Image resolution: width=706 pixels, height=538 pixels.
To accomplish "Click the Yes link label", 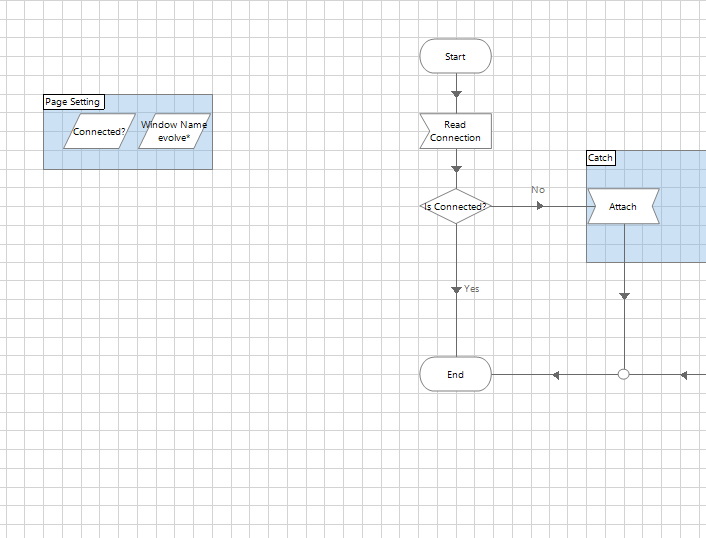I will click(472, 289).
